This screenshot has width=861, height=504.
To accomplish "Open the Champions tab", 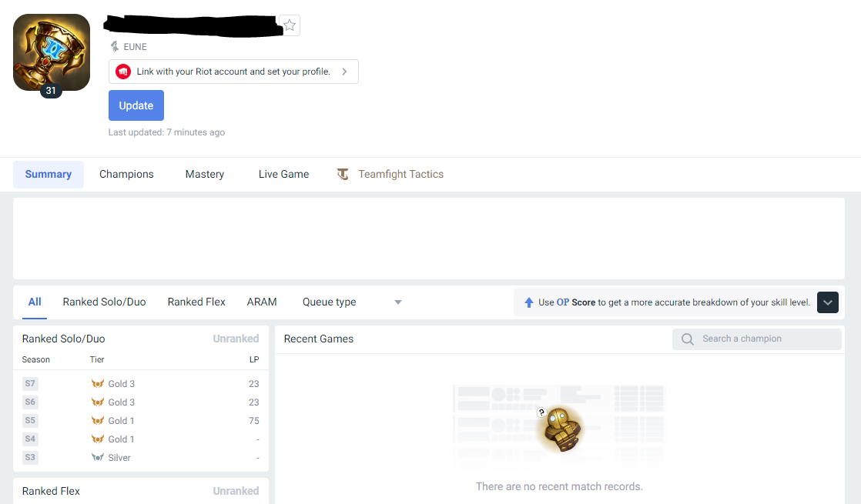I will coord(126,175).
